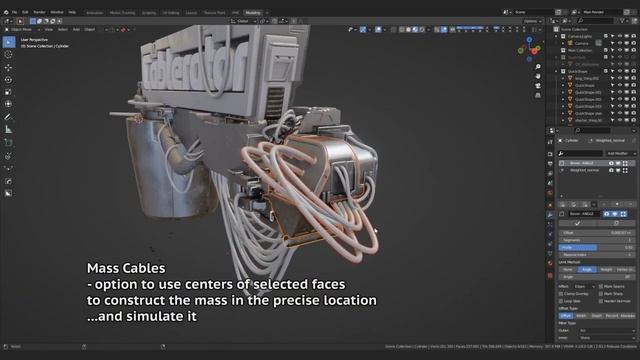Toggle Bevel modifier render camera icon in list

click(x=611, y=163)
